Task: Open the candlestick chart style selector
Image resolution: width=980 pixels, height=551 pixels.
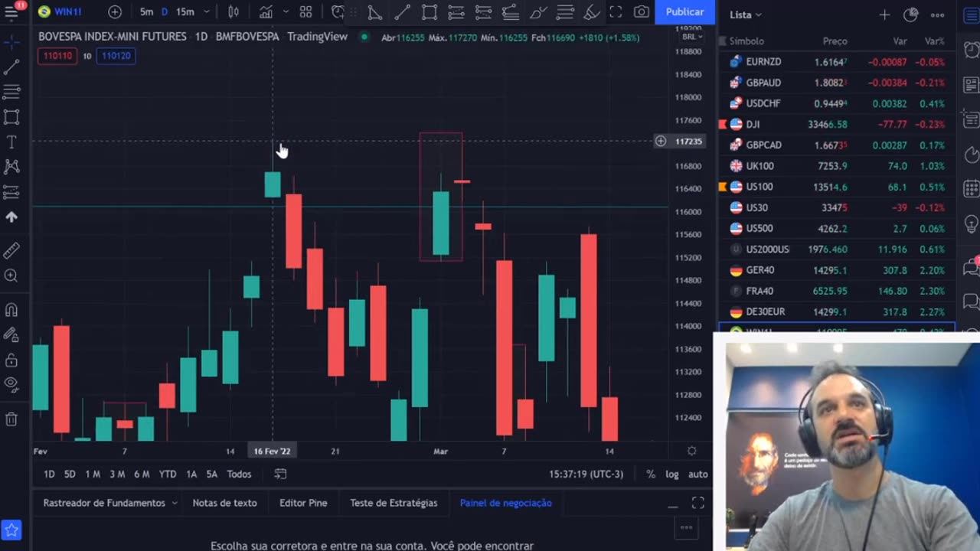Action: tap(234, 11)
